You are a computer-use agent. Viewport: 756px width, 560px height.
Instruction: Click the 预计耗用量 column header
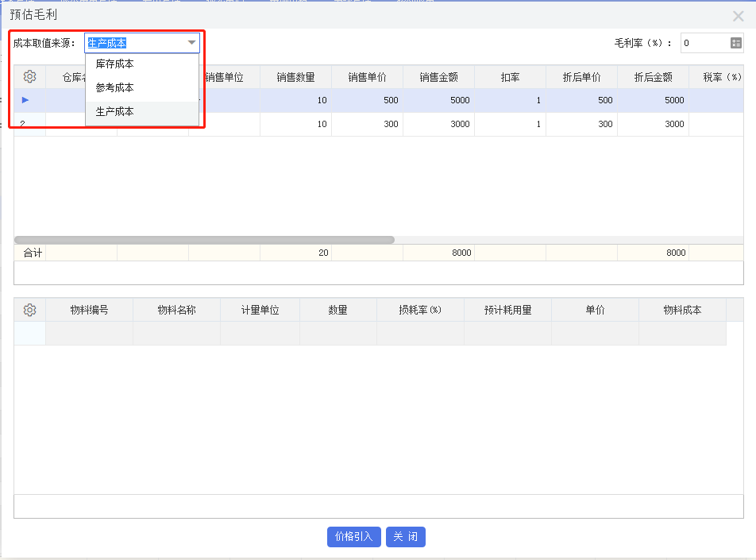[507, 309]
